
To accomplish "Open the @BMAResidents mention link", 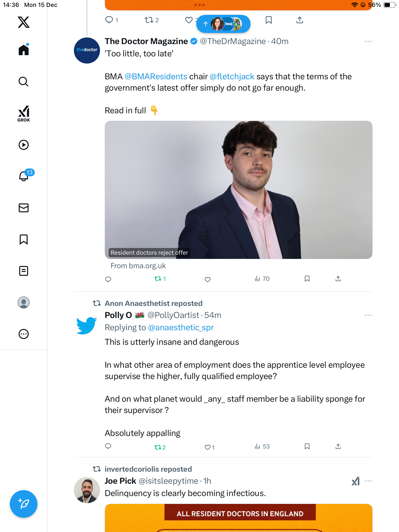I will 156,77.
